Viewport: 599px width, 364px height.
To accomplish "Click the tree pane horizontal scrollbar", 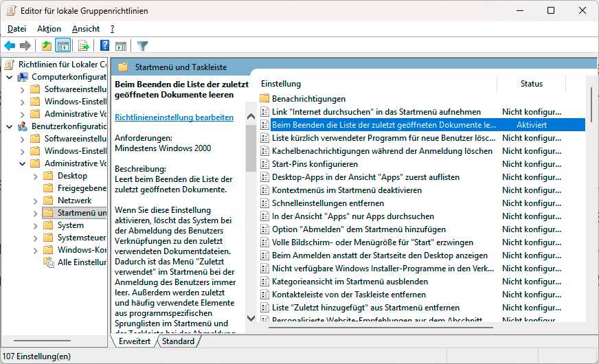I will point(42,341).
